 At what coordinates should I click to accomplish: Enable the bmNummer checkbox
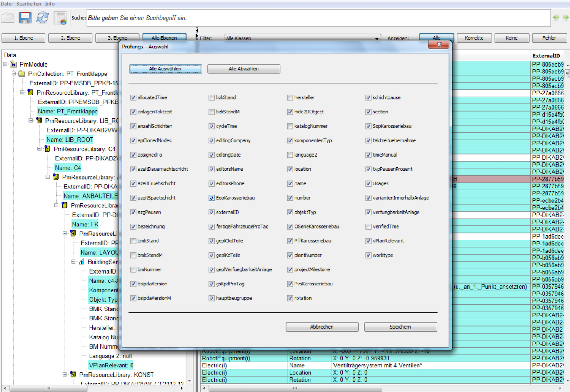[133, 270]
